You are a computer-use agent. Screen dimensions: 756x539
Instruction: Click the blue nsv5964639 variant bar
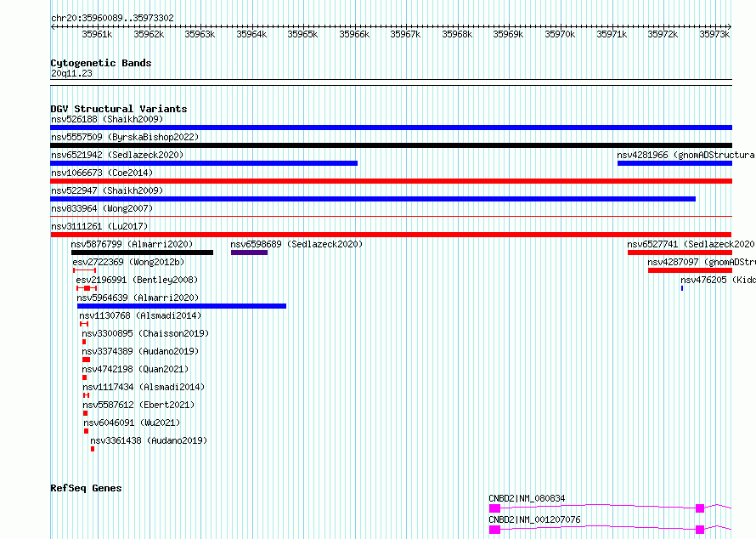(182, 306)
